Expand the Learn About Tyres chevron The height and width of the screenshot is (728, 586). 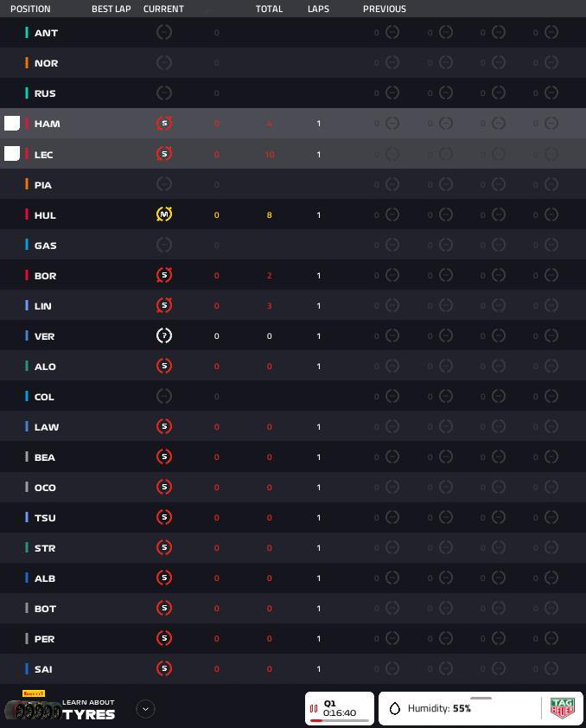(145, 709)
